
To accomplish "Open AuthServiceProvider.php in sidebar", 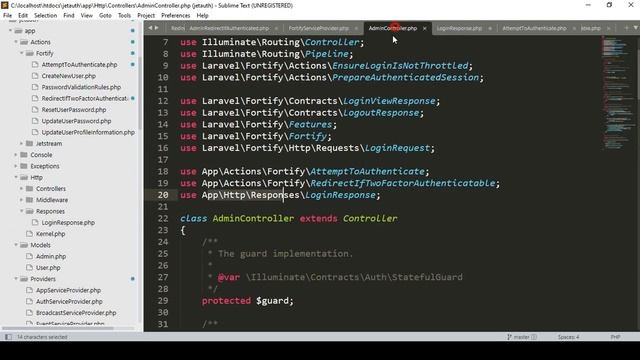I will coord(69,302).
